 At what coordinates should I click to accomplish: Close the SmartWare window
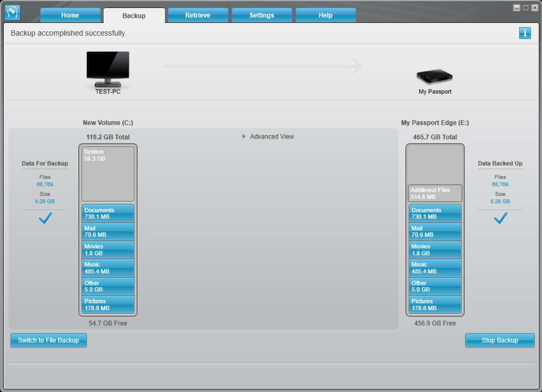pos(535,7)
